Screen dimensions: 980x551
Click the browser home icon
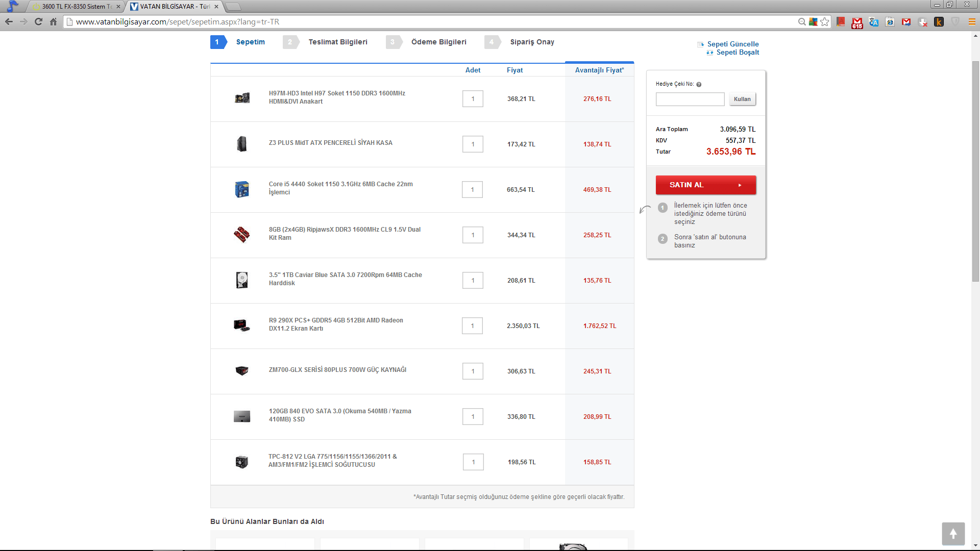coord(53,21)
